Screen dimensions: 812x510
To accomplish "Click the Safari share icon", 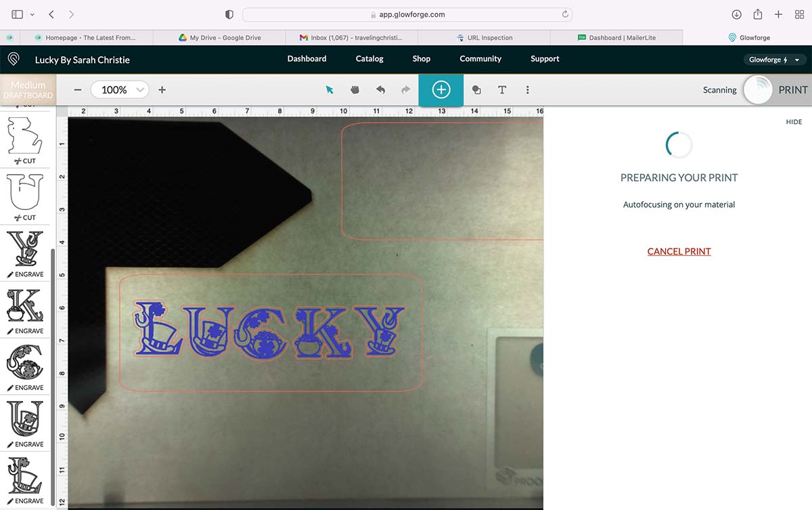I will coord(758,14).
